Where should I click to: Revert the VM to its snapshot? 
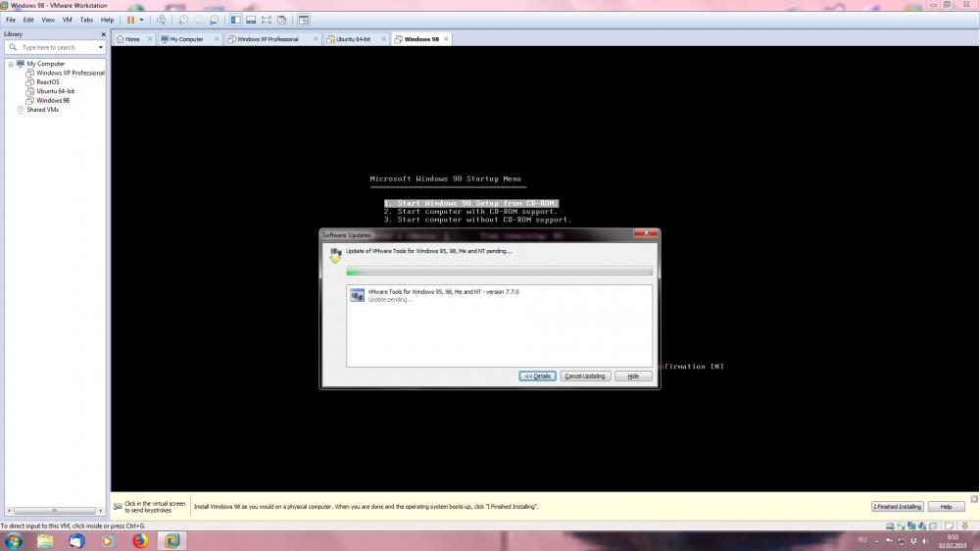tap(199, 20)
